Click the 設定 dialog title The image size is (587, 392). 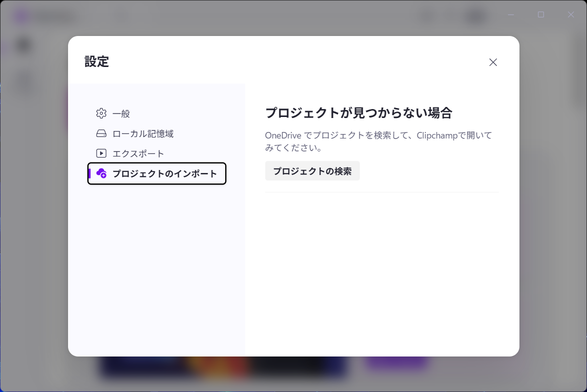pos(97,61)
